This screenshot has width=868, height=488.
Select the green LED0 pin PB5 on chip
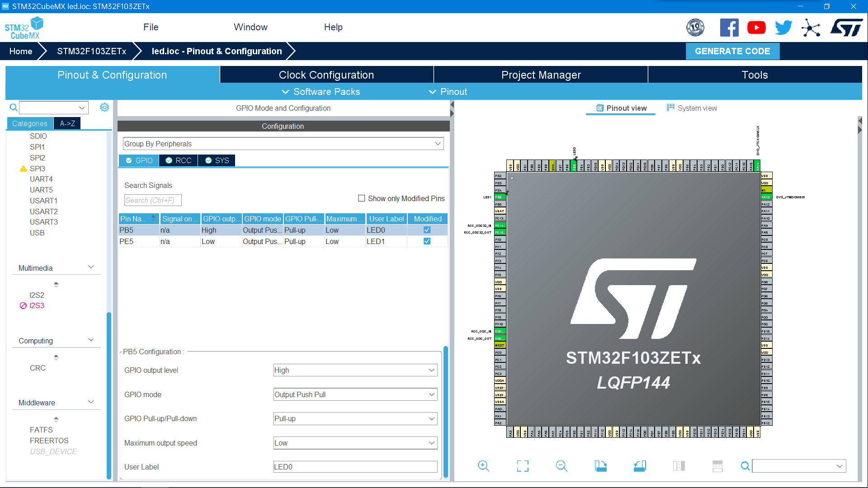(574, 166)
